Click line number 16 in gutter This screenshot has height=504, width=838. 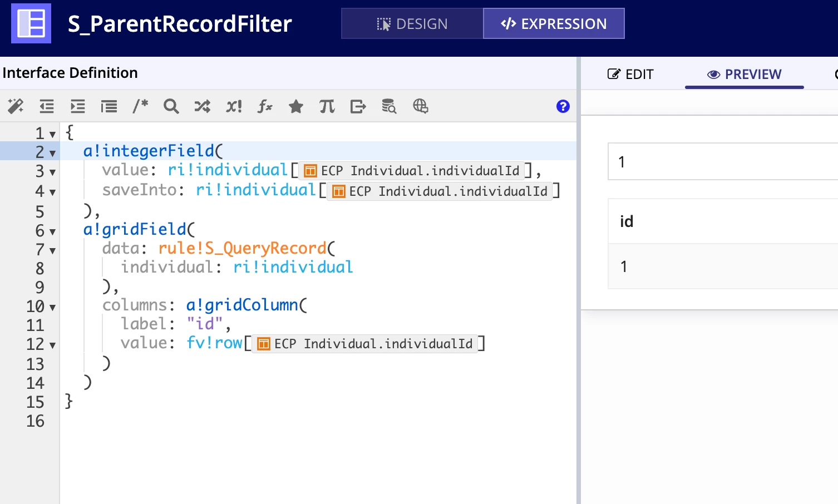35,421
